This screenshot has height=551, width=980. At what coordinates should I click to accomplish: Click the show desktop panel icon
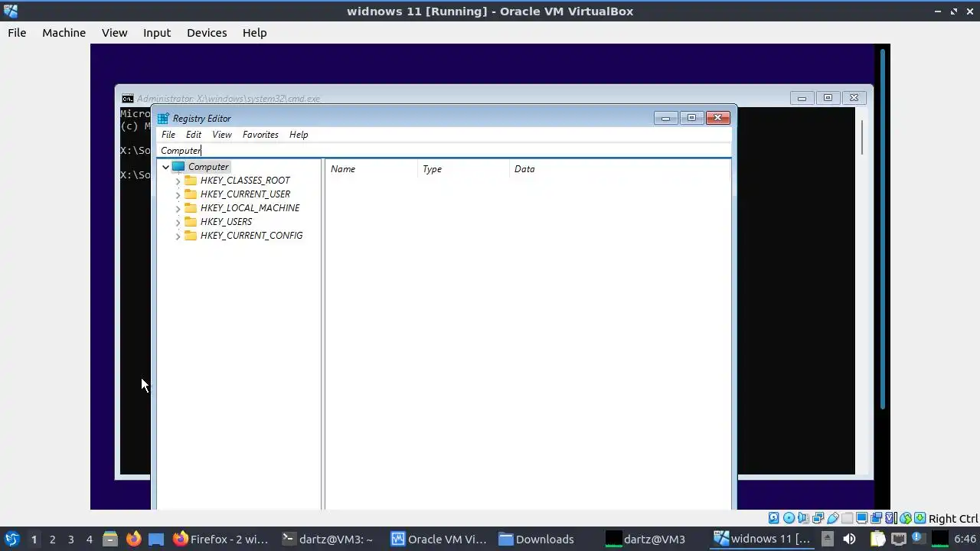[156, 539]
